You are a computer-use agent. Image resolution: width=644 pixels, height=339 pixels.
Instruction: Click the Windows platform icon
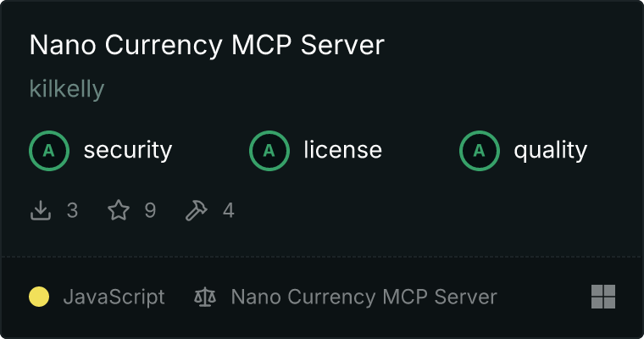(603, 297)
